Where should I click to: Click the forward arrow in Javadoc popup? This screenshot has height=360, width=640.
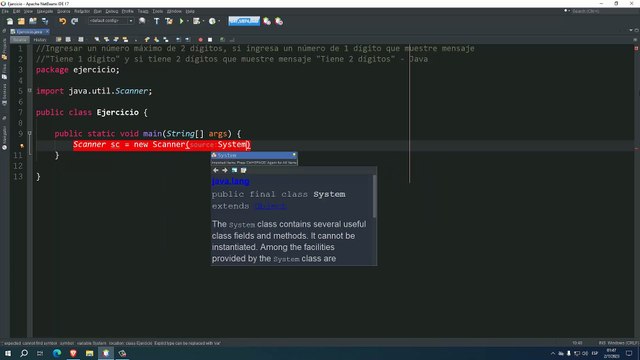225,170
